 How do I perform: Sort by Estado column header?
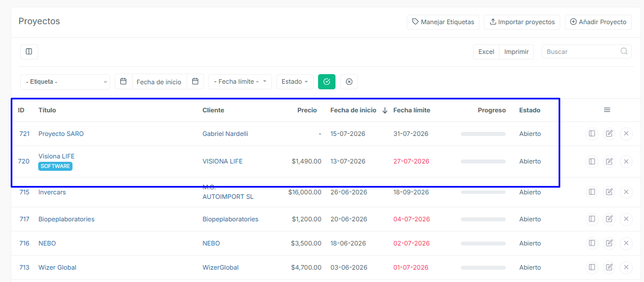tap(530, 110)
